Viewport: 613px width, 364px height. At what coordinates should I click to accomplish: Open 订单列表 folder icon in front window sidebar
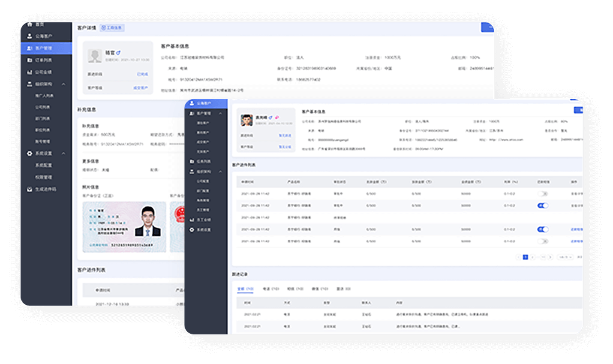192,161
